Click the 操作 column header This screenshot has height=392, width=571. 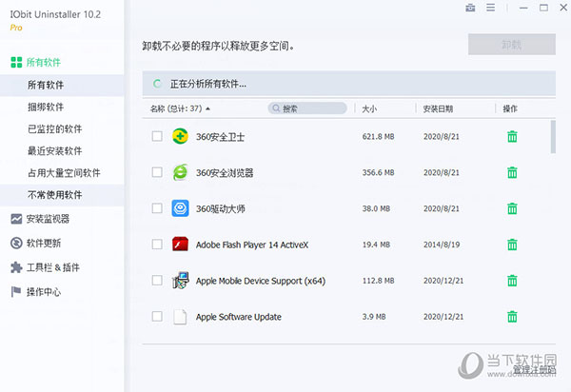[x=510, y=108]
